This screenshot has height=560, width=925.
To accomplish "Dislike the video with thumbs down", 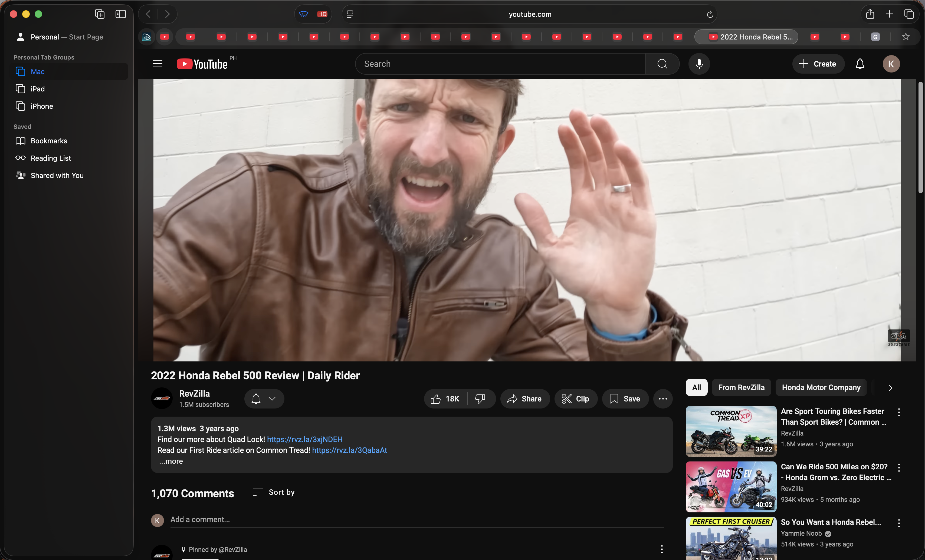I will [x=480, y=398].
